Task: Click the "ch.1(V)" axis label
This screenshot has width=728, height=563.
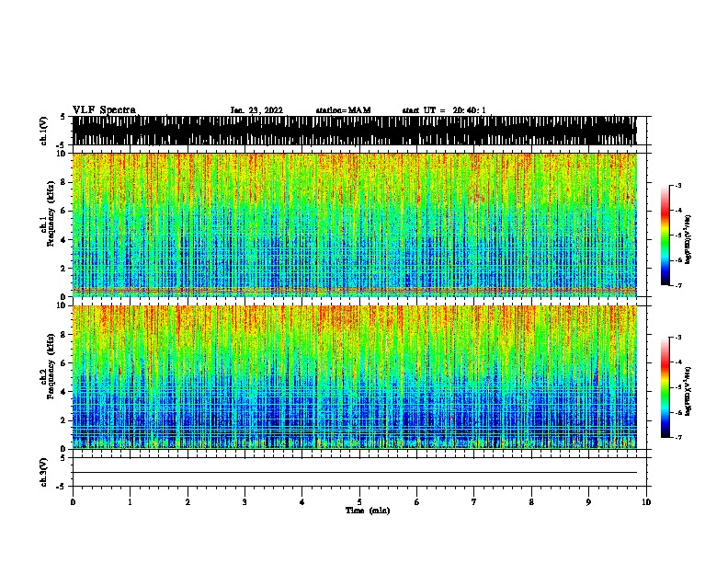Action: pos(44,131)
